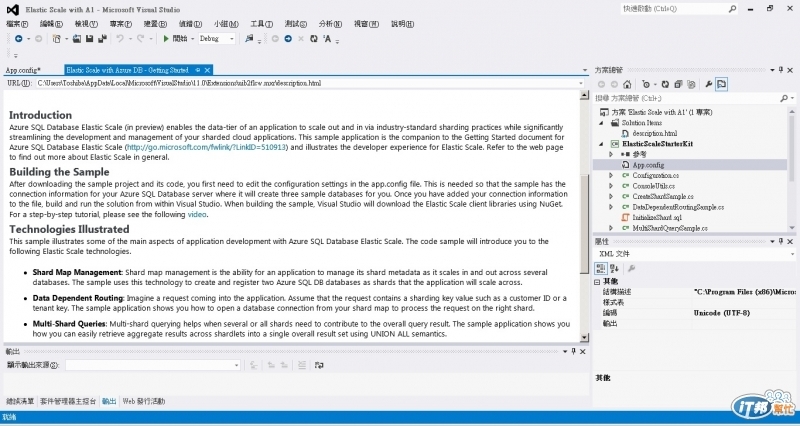Click the Open File toolbar icon
This screenshot has height=426, width=800.
(x=77, y=39)
